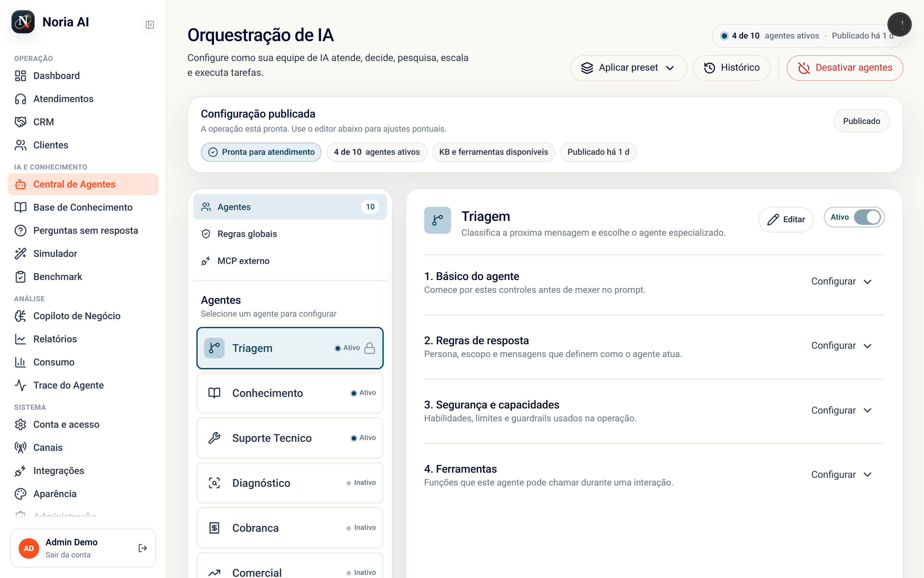Screen dimensions: 924x578
Task: Click the header active agents status pill
Action: click(x=807, y=36)
